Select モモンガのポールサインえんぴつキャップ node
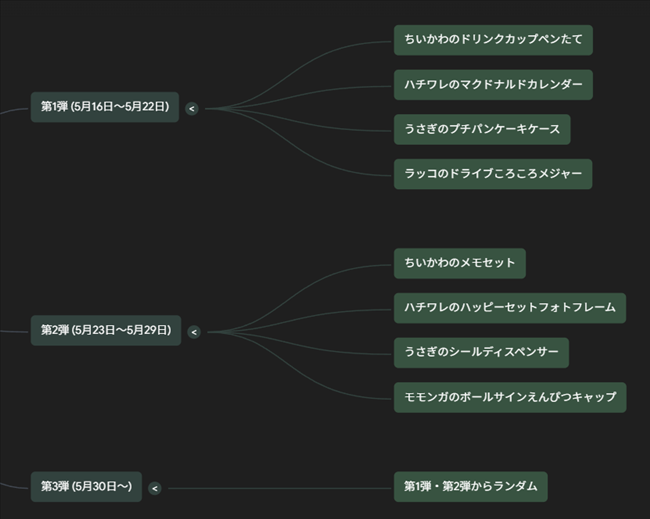The image size is (650, 519). click(x=510, y=398)
